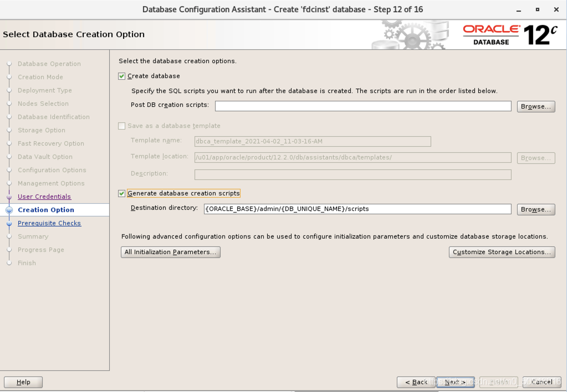
Task: Click the Post DB creation scripts field
Action: click(x=363, y=106)
